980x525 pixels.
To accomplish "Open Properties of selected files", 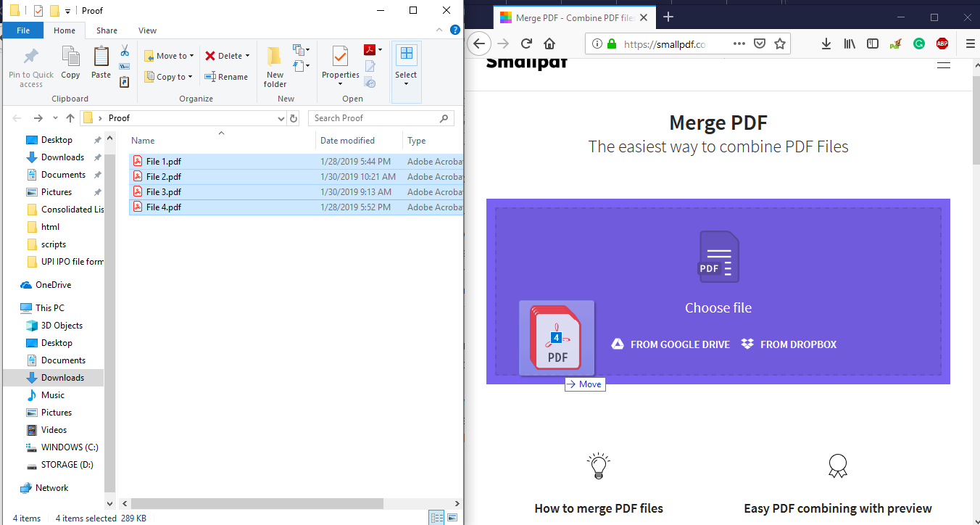I will click(341, 65).
